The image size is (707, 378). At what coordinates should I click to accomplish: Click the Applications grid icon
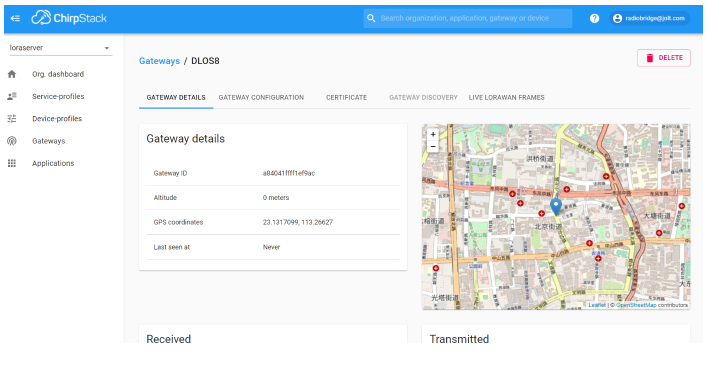coord(12,163)
